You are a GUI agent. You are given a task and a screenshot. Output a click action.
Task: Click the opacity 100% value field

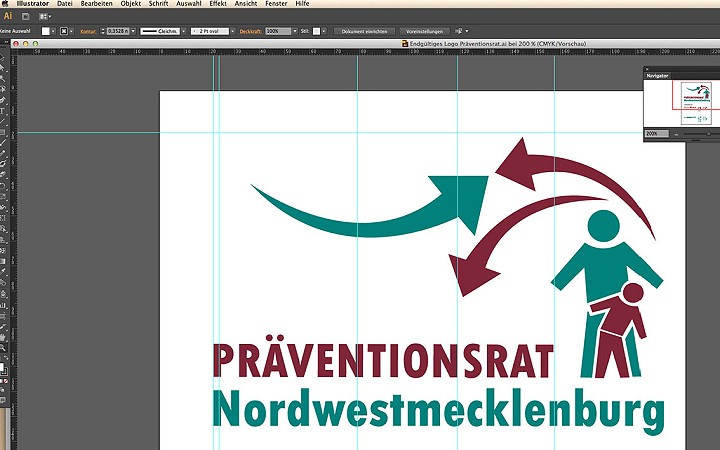click(x=278, y=31)
